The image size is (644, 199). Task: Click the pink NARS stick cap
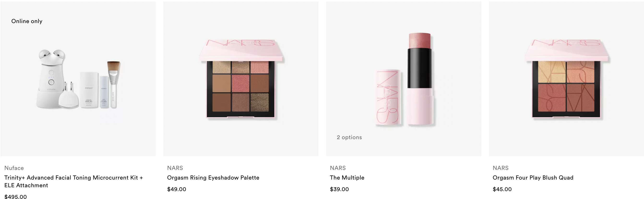[388, 98]
